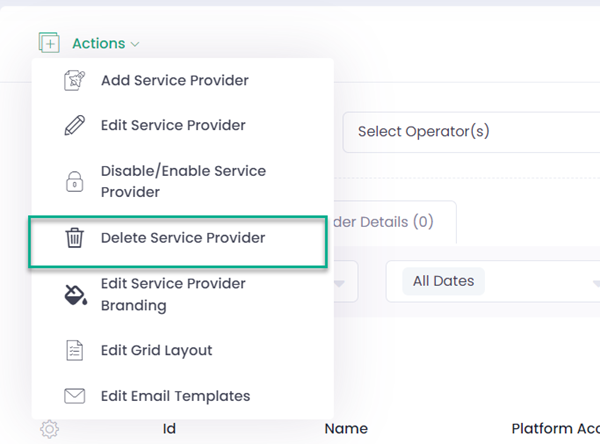This screenshot has height=444, width=600.
Task: Open the Select Operator(s) dropdown
Action: 470,132
